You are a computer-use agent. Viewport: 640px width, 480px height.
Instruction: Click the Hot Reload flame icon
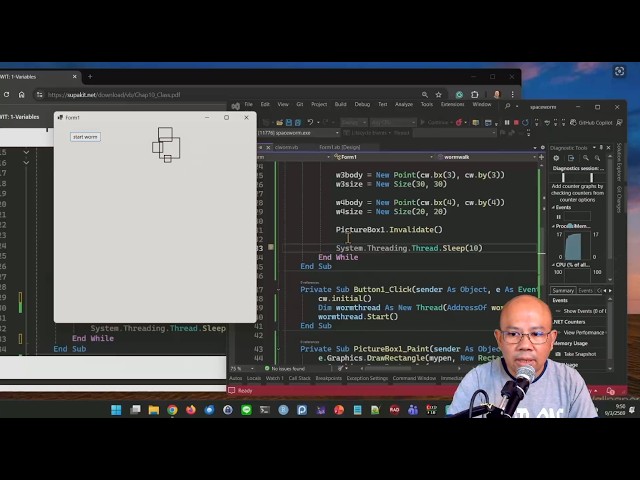[459, 122]
